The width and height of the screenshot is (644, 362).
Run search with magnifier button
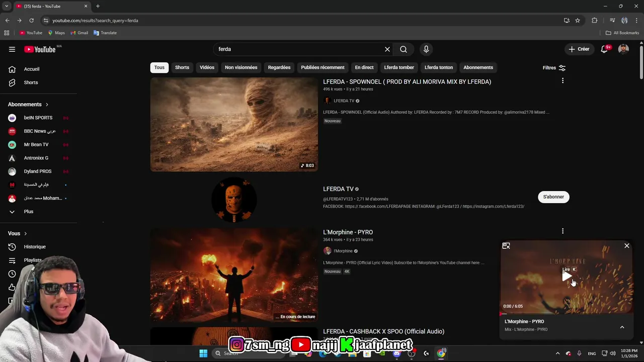(x=404, y=49)
